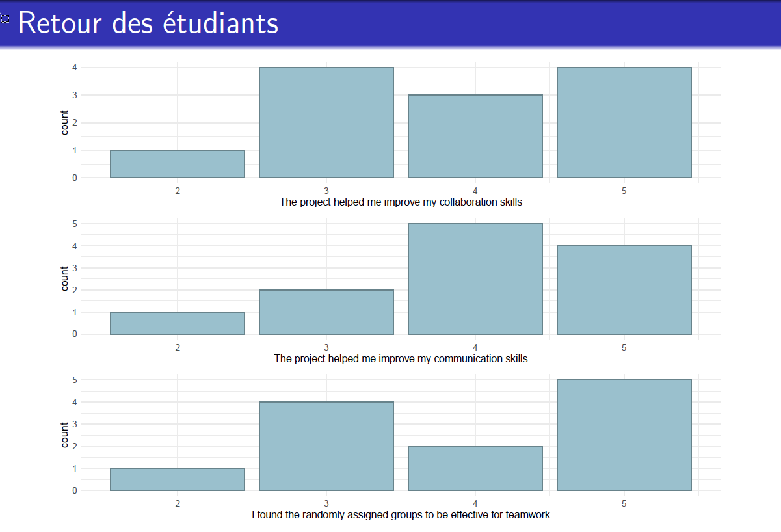Viewport: 781px width, 532px height.
Task: Click the "count" axis label of the middle chart
Action: 64,279
